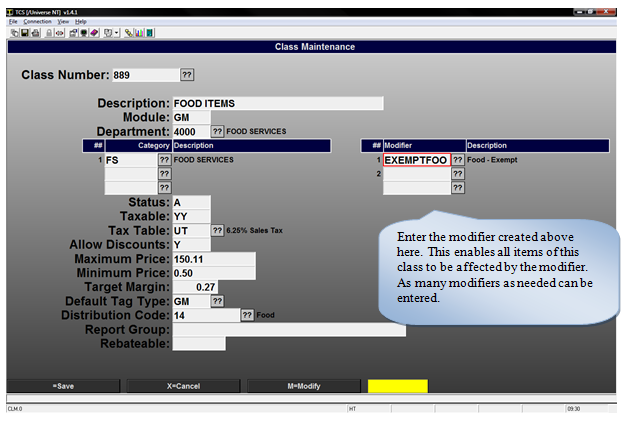Click the Maximum Price field

[x=214, y=259]
